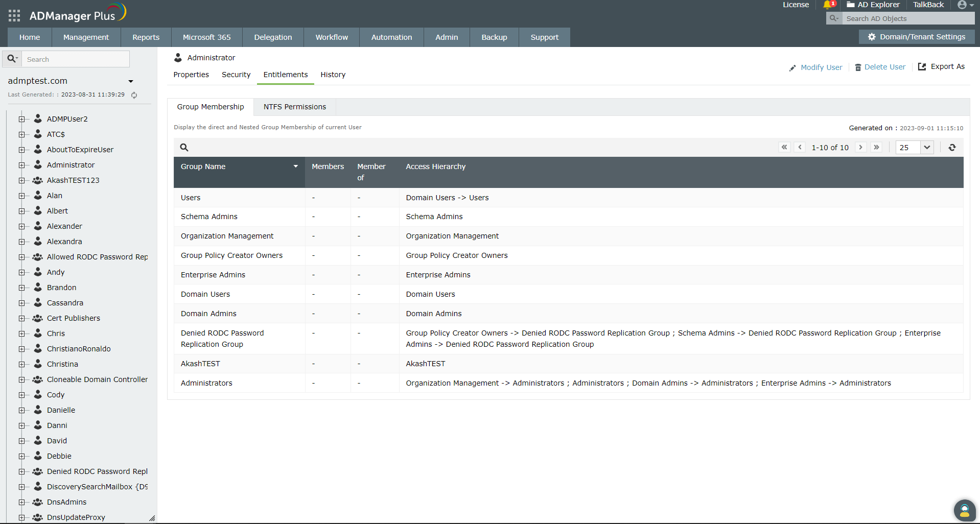
Task: Sort by the Group Name column header
Action: (203, 166)
